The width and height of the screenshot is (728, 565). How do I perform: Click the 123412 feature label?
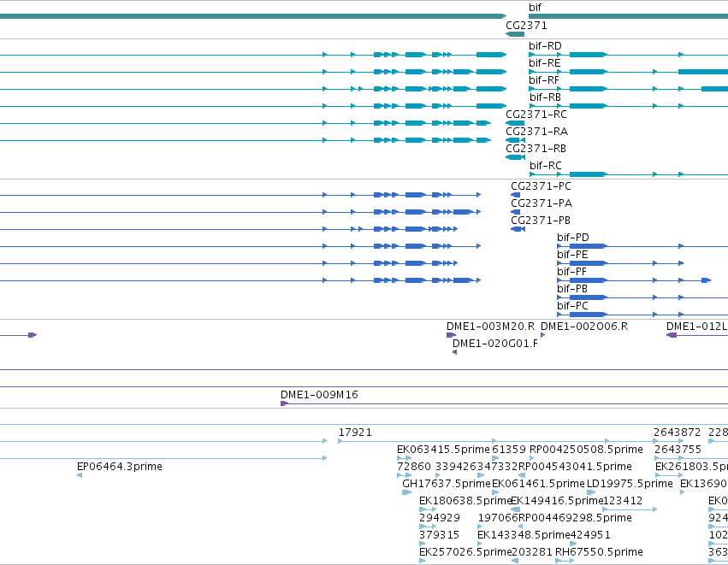coord(623,501)
